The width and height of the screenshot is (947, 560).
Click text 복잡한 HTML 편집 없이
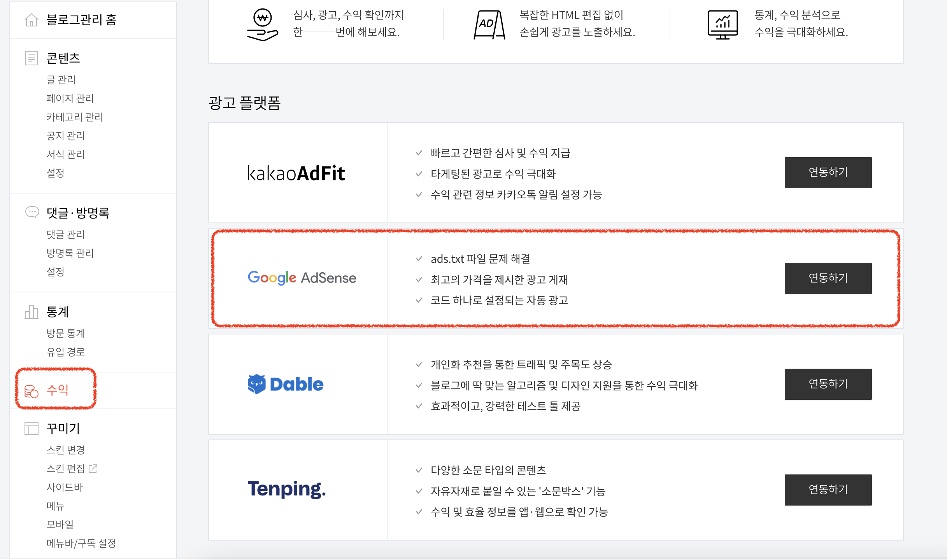click(572, 15)
